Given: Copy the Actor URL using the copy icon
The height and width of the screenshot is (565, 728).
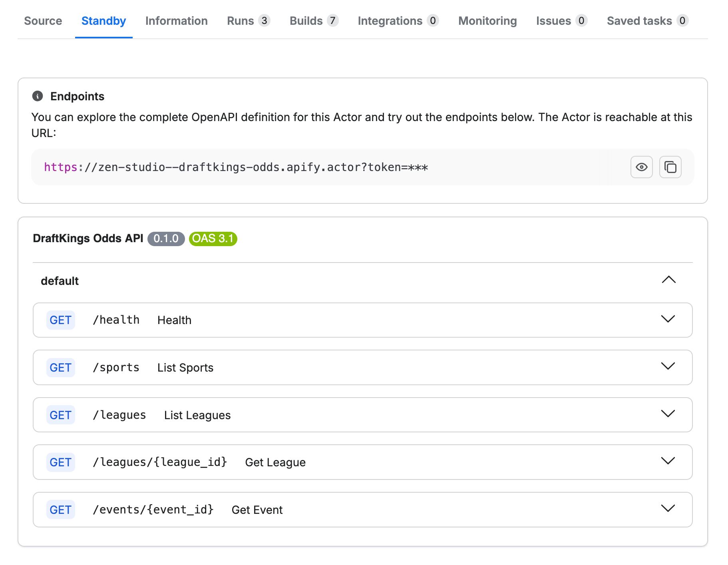Looking at the screenshot, I should pos(670,167).
